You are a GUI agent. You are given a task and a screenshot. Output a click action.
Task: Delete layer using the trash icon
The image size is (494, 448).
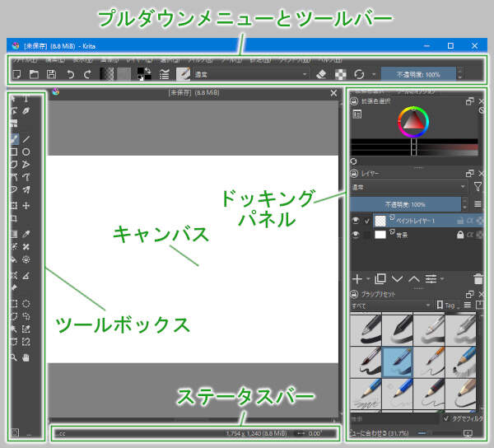click(478, 279)
